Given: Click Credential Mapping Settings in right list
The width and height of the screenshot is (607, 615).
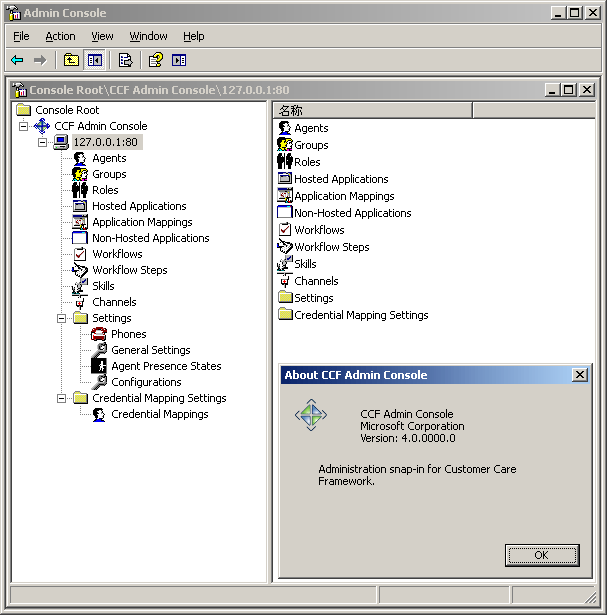Looking at the screenshot, I should [361, 315].
